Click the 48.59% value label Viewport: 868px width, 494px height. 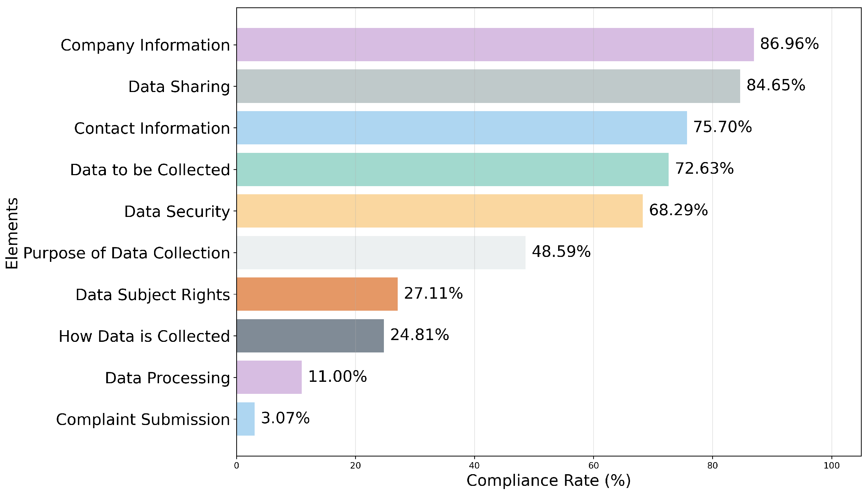(561, 252)
